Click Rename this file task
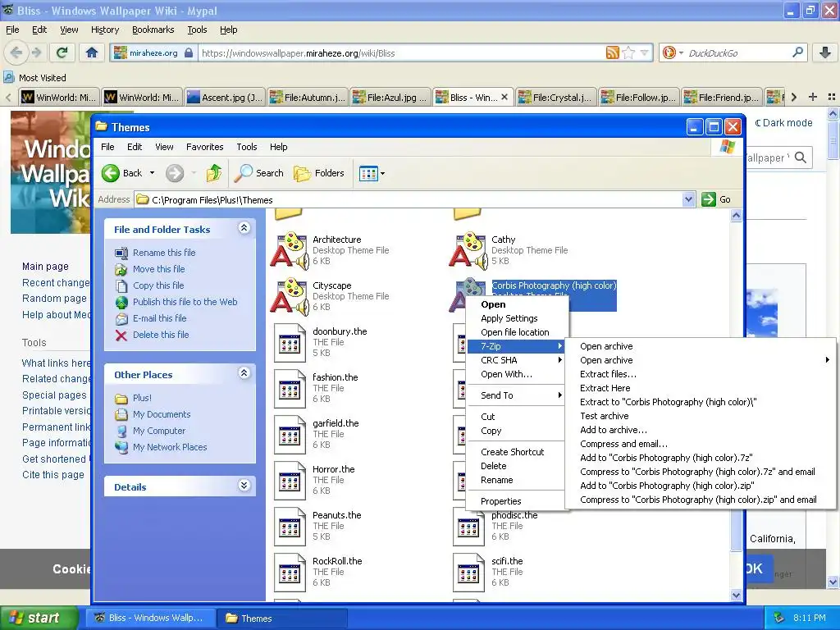Image resolution: width=840 pixels, height=630 pixels. pos(164,253)
